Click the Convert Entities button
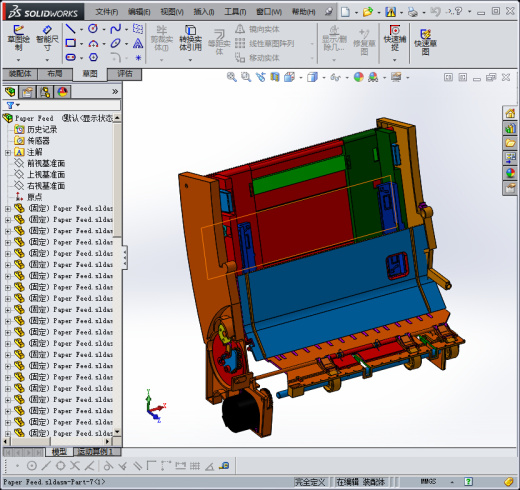The image size is (520, 490). click(190, 39)
